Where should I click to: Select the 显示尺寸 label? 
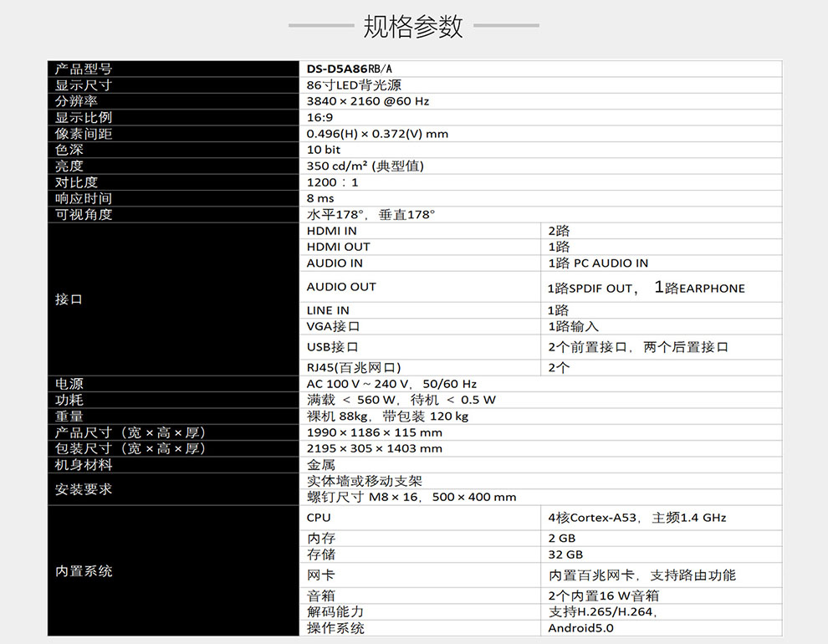(x=84, y=85)
